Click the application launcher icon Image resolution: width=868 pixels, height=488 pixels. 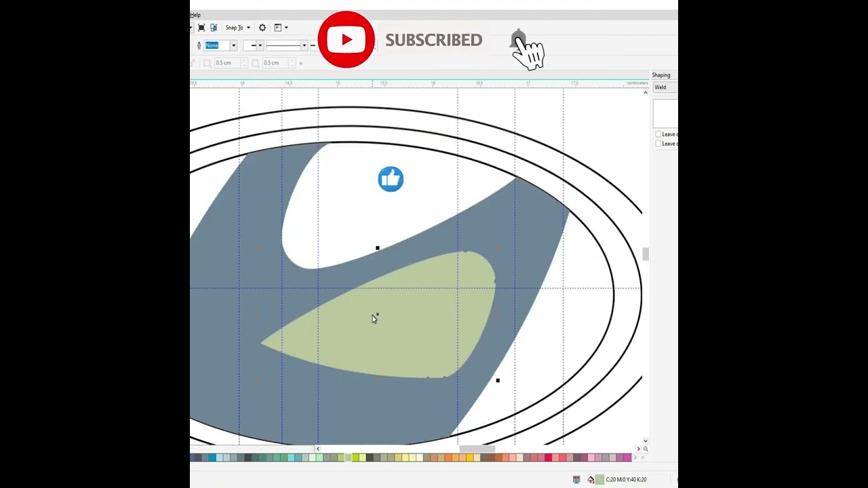278,28
